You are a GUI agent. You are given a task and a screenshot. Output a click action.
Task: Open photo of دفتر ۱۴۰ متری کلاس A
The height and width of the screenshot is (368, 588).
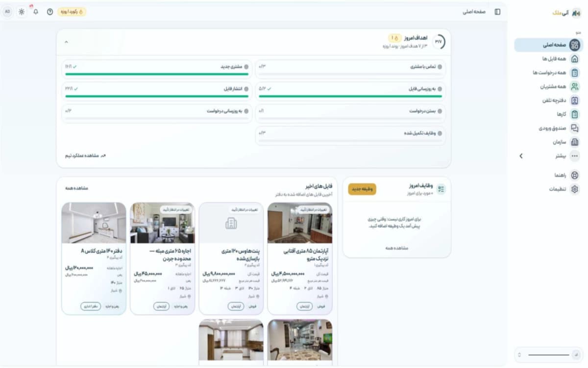(x=94, y=223)
